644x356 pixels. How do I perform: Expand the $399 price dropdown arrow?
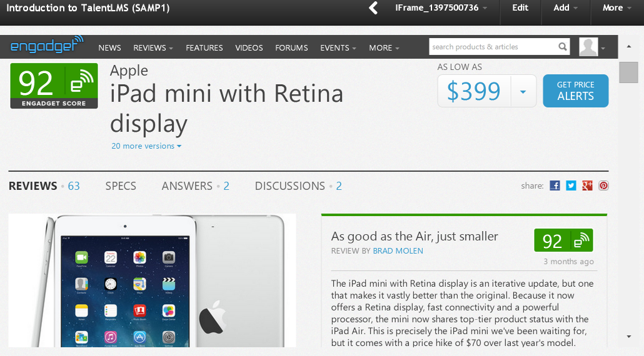[x=523, y=92]
